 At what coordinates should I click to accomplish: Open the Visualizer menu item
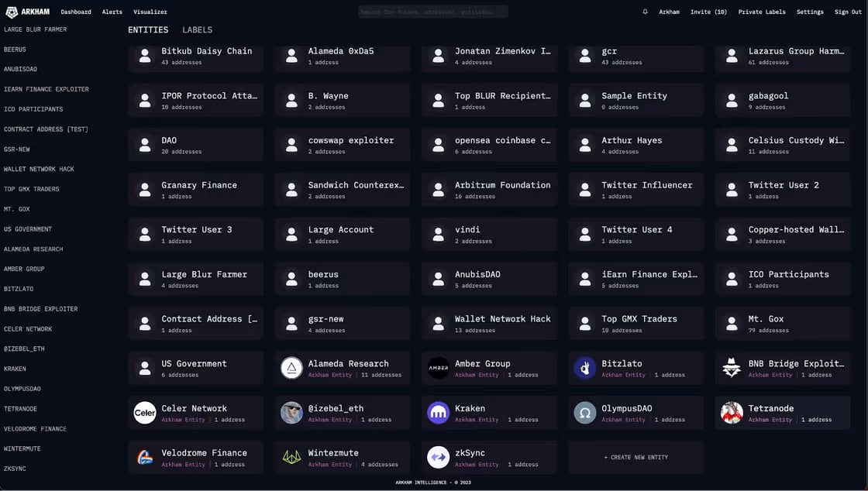(150, 12)
